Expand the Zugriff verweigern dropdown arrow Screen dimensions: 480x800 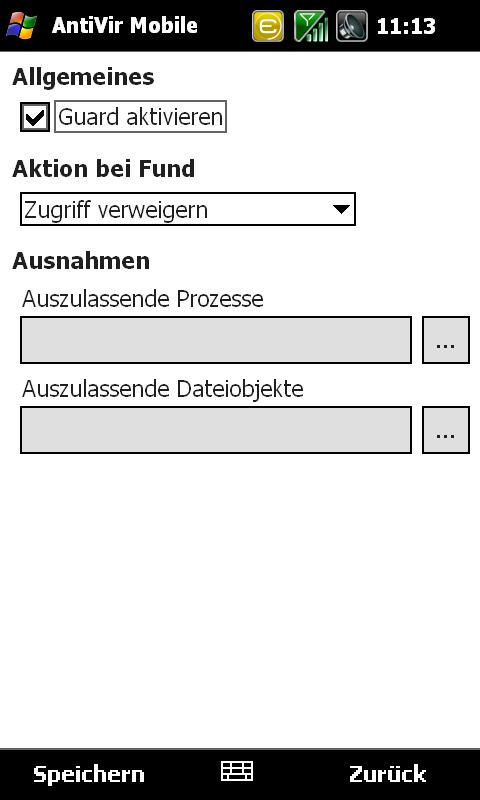341,209
